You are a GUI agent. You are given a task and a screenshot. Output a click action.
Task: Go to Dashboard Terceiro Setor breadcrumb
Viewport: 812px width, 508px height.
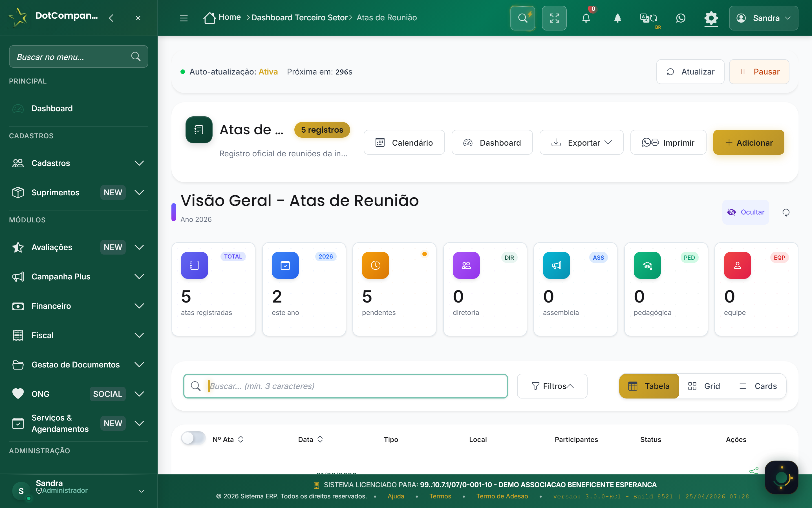(299, 17)
